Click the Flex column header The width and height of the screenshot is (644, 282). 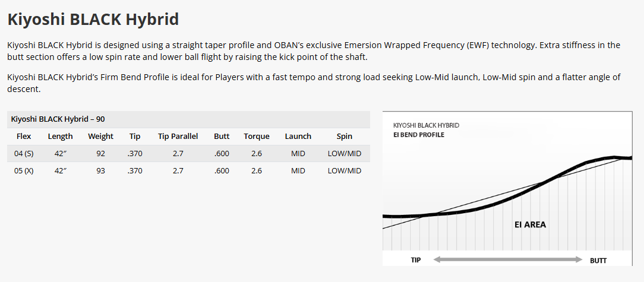pyautogui.click(x=24, y=136)
